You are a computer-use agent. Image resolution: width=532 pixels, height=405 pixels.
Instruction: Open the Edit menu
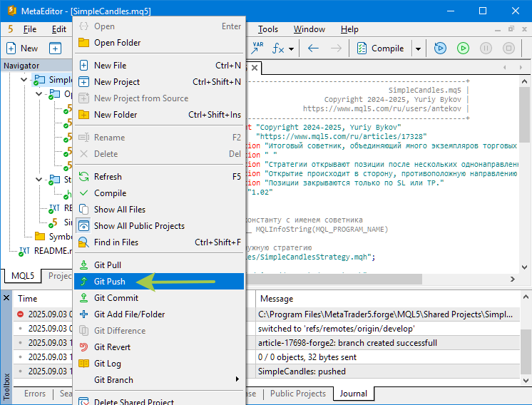58,29
